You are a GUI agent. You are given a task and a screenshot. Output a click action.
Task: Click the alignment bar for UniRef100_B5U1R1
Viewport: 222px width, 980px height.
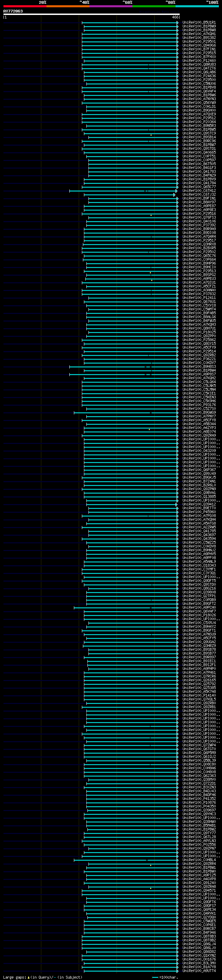click(130, 23)
